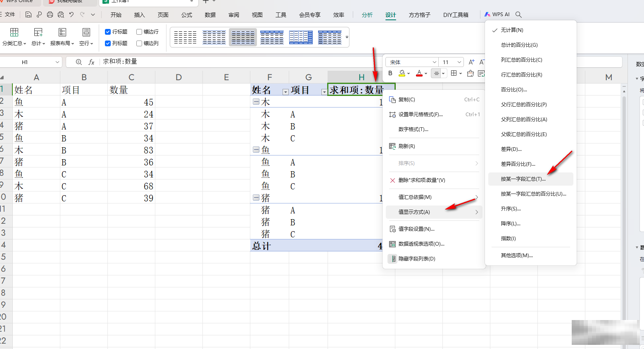This screenshot has height=349, width=644.
Task: Open the font color dropdown arrow
Action: 426,74
